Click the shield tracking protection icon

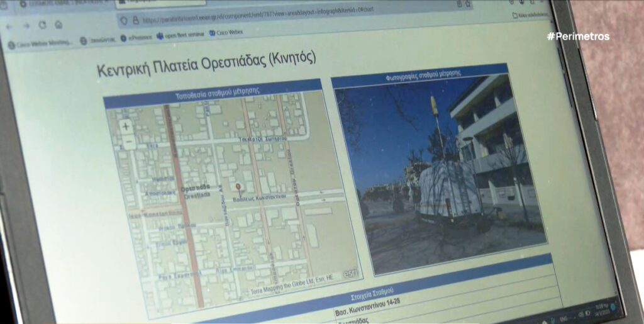click(x=125, y=21)
